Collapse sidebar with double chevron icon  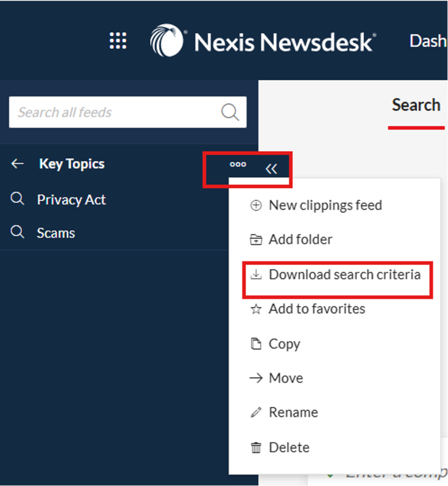(x=271, y=169)
